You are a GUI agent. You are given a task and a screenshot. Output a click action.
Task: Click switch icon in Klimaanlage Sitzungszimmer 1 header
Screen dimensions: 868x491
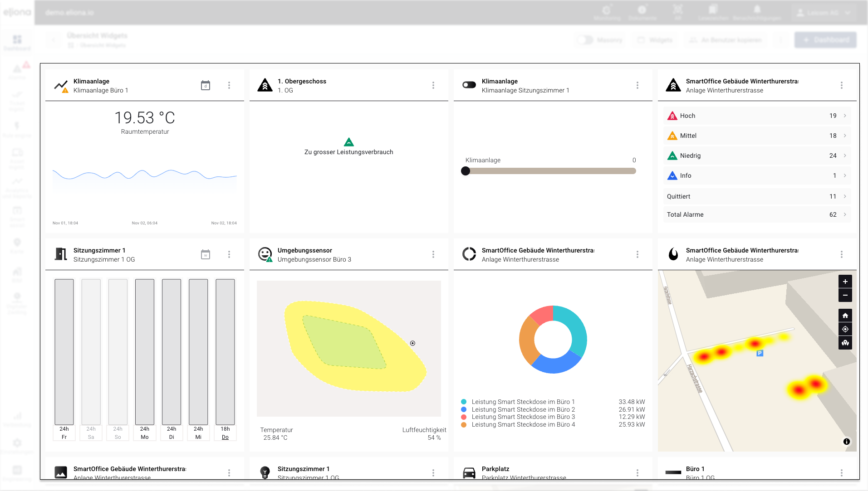coord(469,85)
